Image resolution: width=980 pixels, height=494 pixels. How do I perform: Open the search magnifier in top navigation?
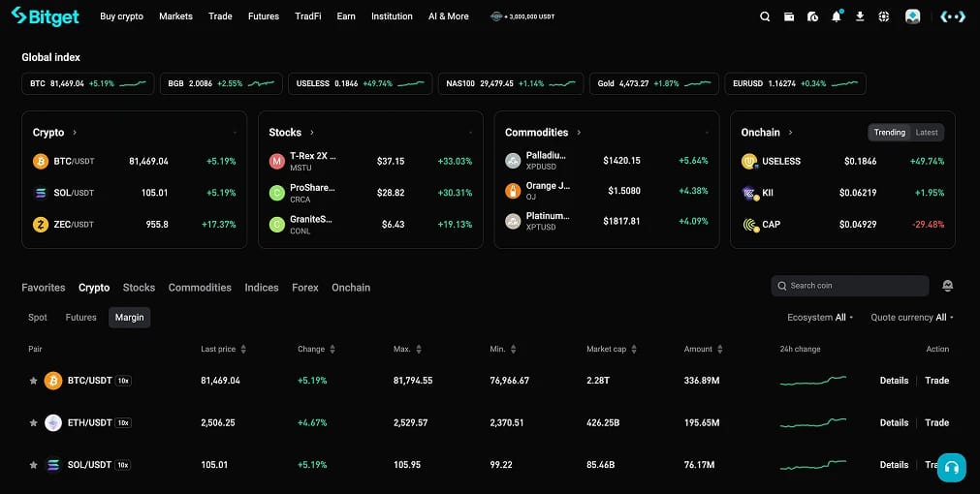[765, 16]
